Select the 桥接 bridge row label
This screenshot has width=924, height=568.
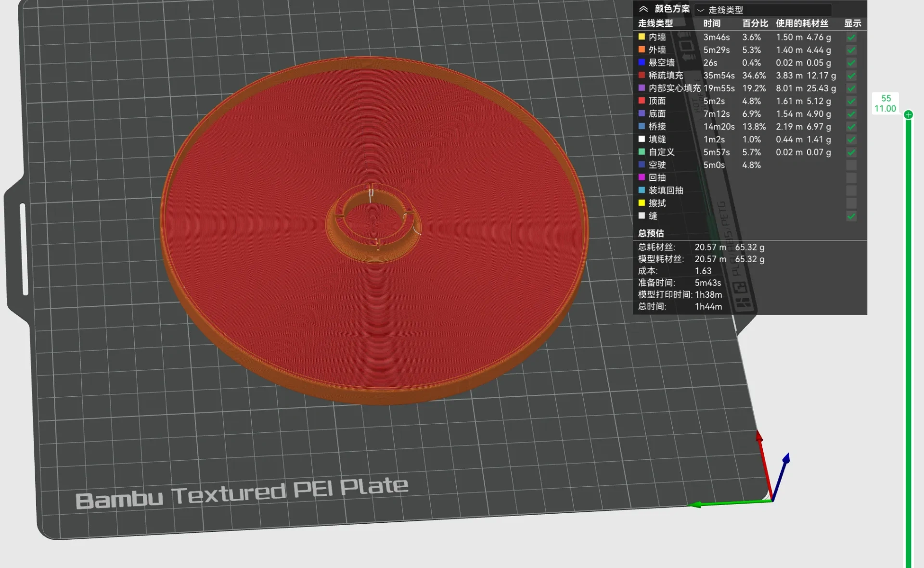(x=657, y=126)
